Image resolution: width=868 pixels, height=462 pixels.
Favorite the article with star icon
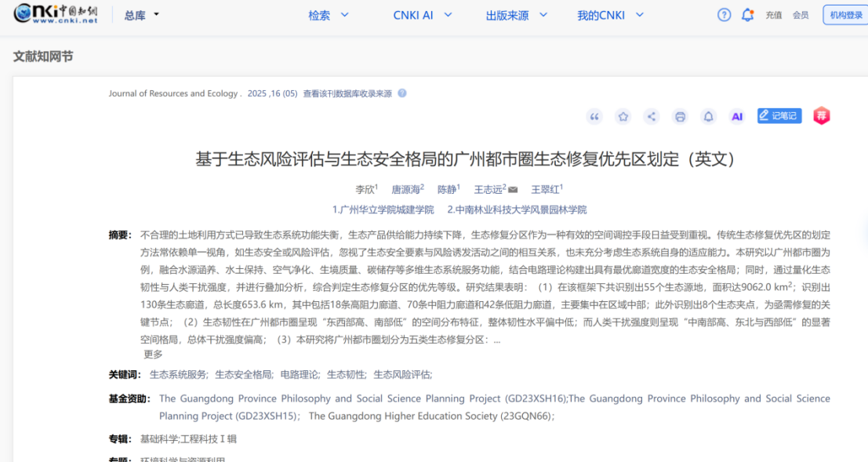coord(623,117)
